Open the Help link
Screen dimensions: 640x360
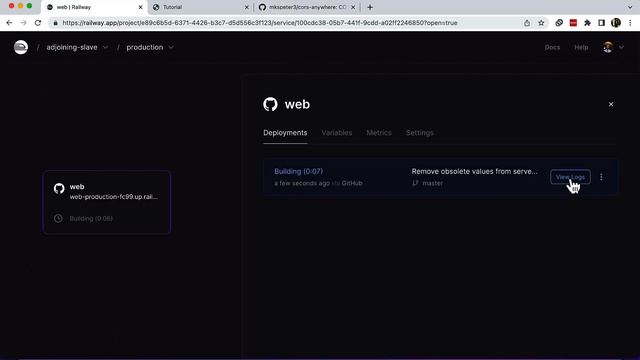coord(581,47)
